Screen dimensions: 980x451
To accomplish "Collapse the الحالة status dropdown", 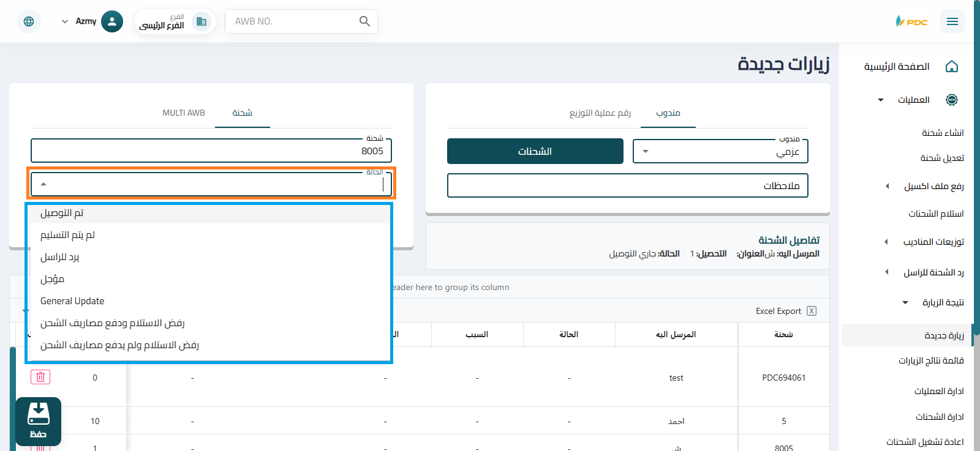I will click(43, 184).
